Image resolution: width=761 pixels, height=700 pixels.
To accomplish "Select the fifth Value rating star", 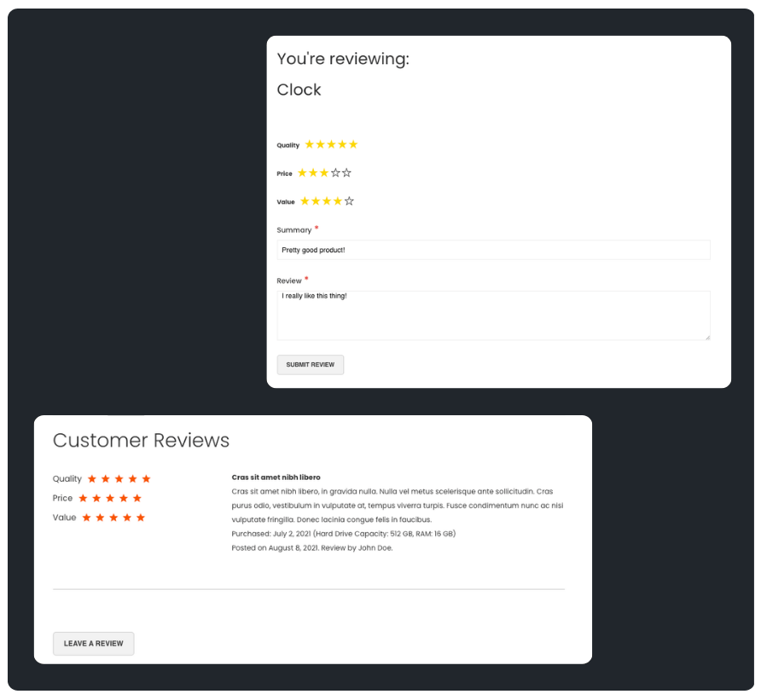I will (x=350, y=201).
